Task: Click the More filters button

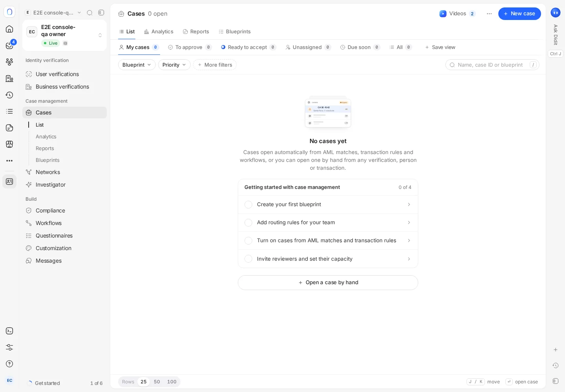Action: click(x=215, y=65)
